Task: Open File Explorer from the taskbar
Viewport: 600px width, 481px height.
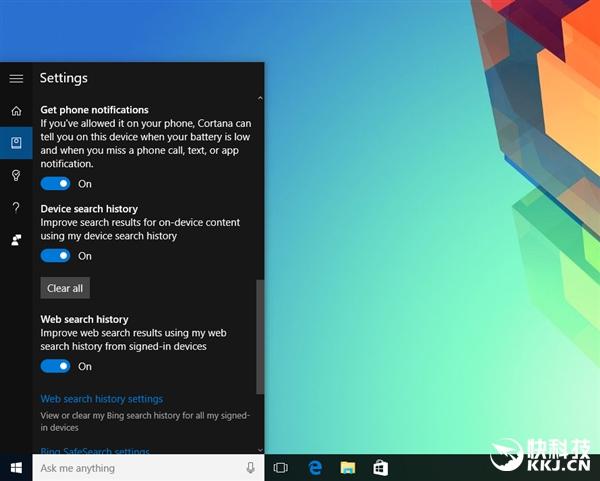Action: pos(347,468)
